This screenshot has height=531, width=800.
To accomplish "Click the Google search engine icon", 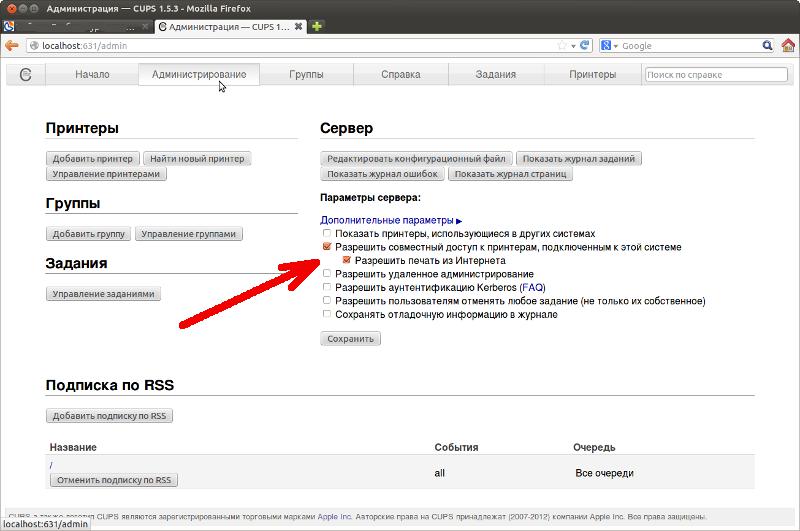I will [x=605, y=45].
